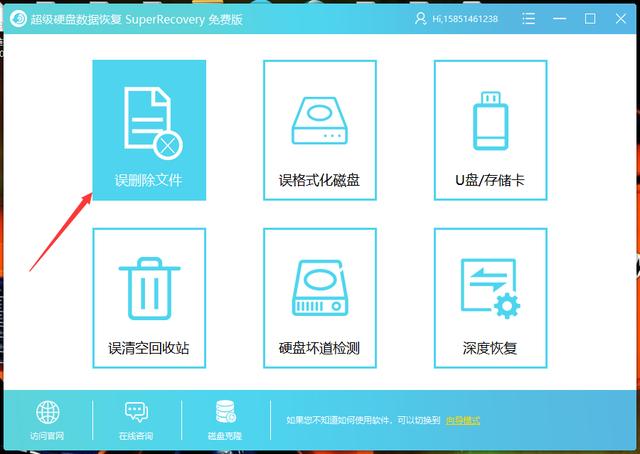
Task: Open 在线咨询 online chat icon
Action: 136,412
